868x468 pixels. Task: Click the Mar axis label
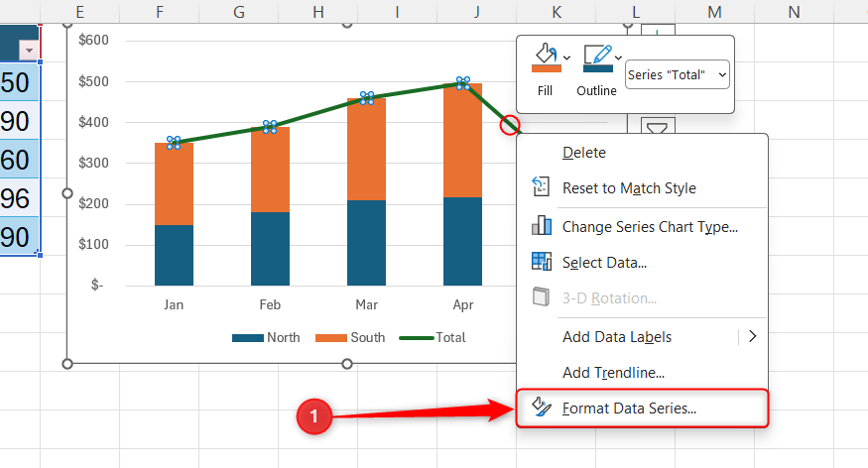366,304
